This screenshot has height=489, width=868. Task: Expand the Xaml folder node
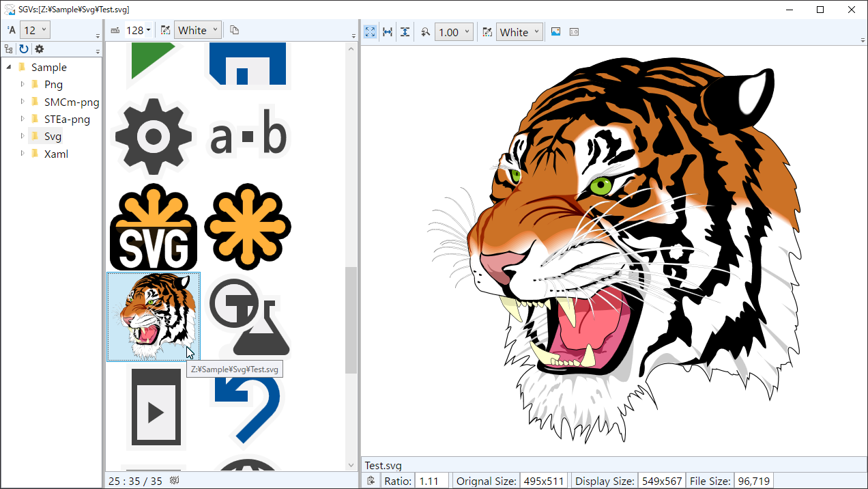(23, 154)
